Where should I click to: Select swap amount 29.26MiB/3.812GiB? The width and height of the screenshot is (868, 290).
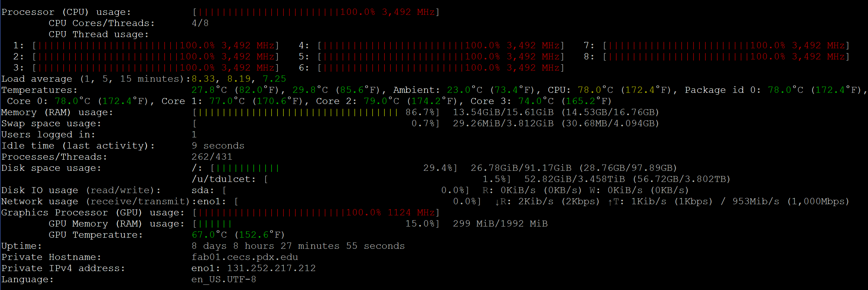[503, 123]
